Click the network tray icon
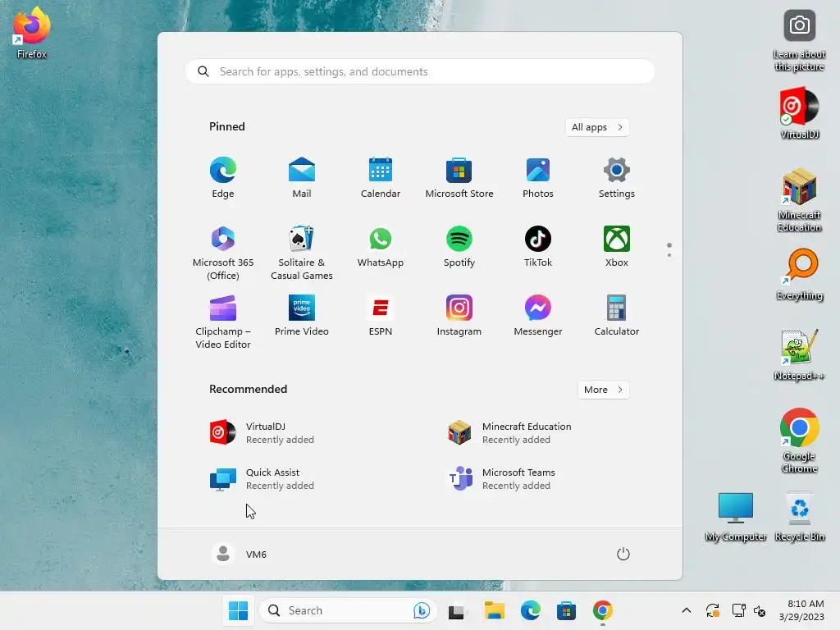840x630 pixels. click(x=739, y=610)
